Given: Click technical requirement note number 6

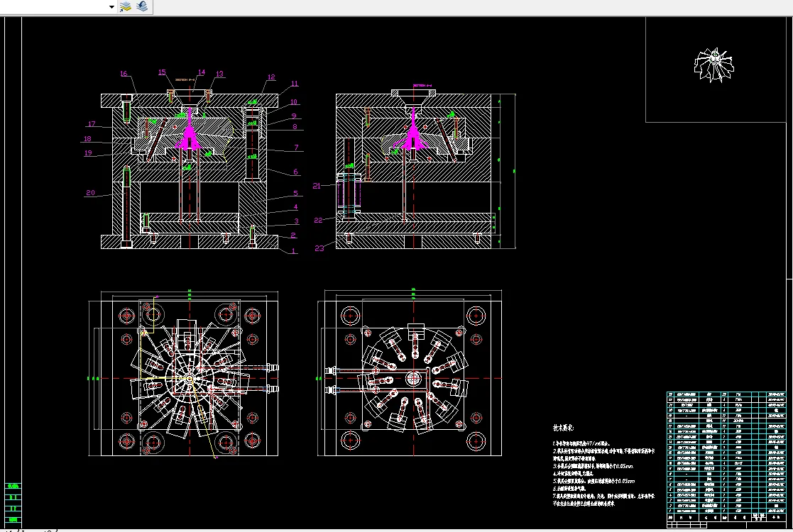Looking at the screenshot, I should coord(569,489).
